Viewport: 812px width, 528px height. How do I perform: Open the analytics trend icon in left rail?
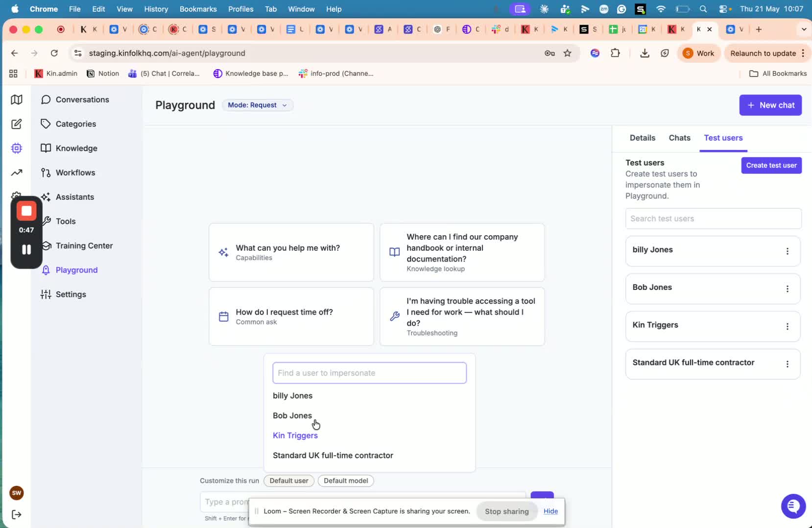point(17,172)
